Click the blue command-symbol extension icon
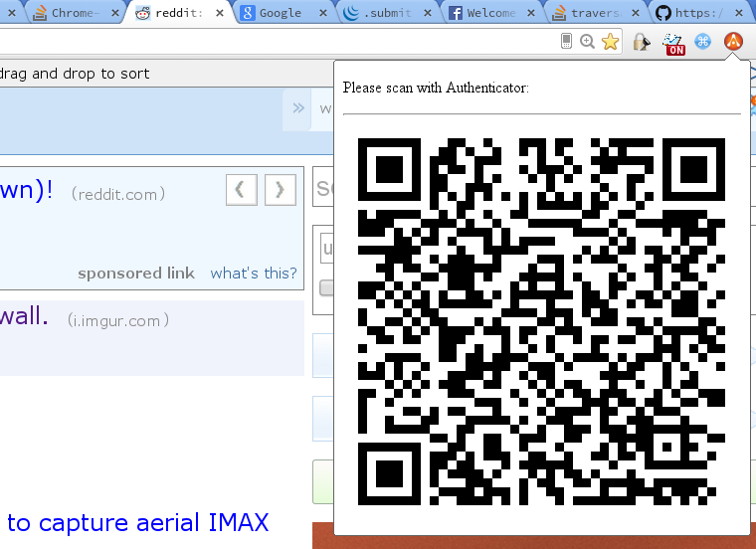 tap(702, 42)
